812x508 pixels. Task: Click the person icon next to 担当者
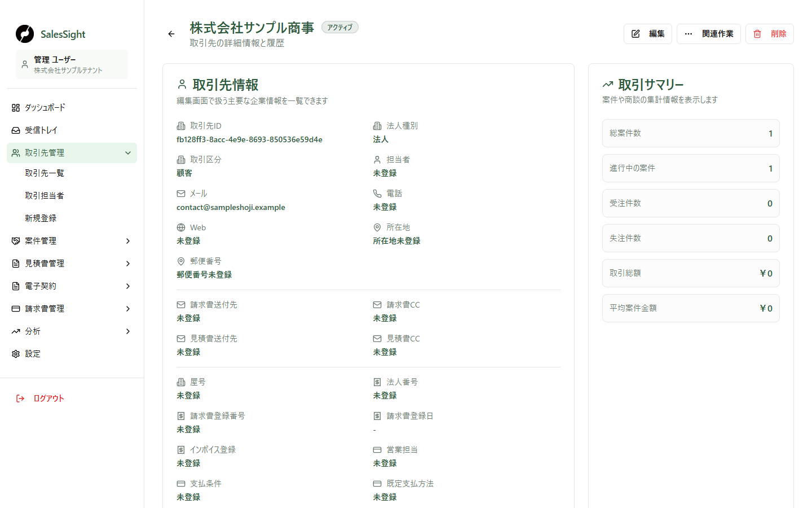click(x=377, y=160)
